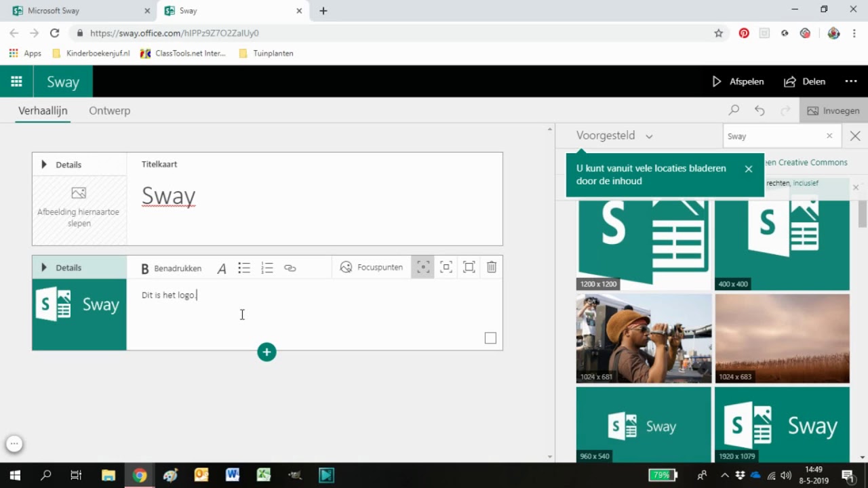Open a new browser tab

coord(323,11)
